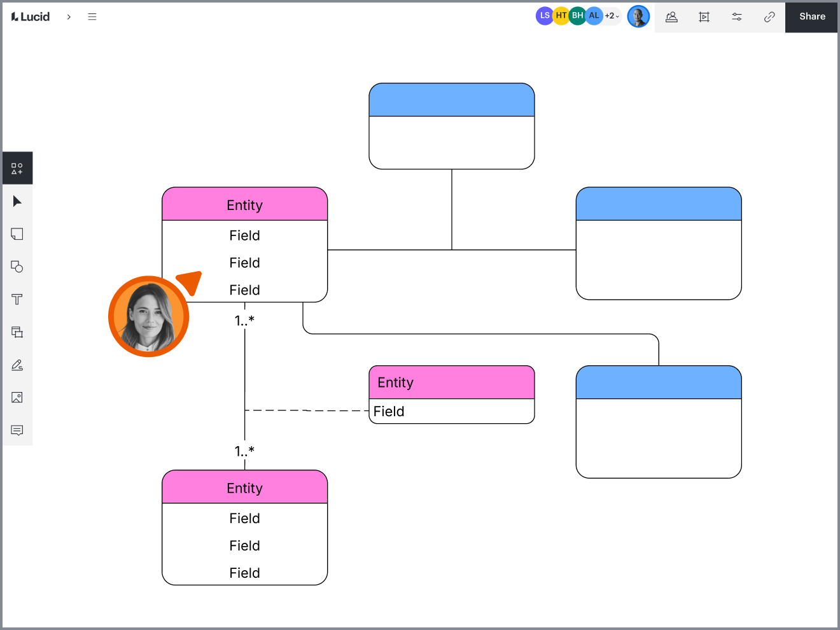The image size is (840, 630).
Task: Start presentation mode with the frame play icon
Action: click(704, 17)
